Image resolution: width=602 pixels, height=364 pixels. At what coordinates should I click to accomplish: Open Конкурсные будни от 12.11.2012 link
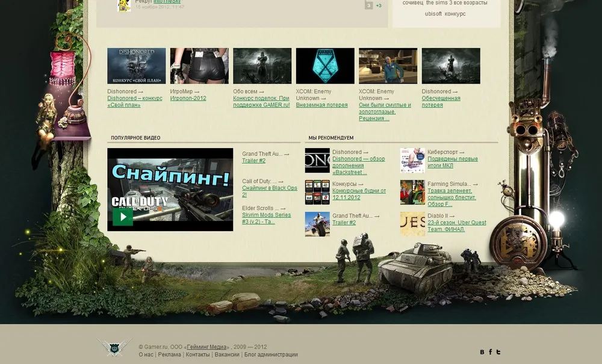(x=359, y=194)
